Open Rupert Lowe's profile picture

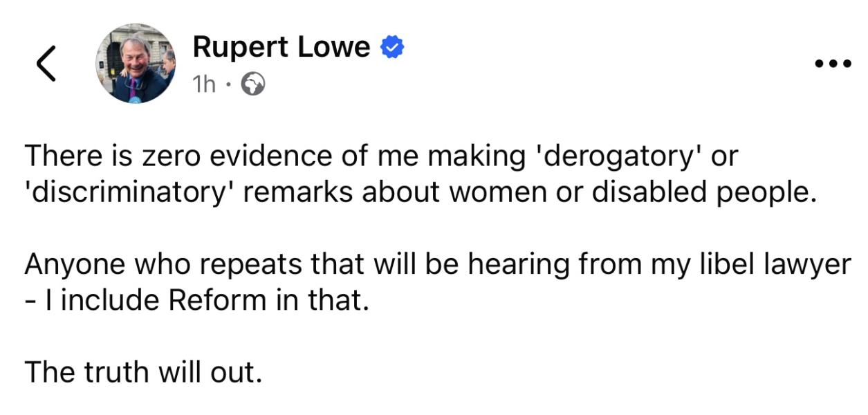pyautogui.click(x=136, y=64)
